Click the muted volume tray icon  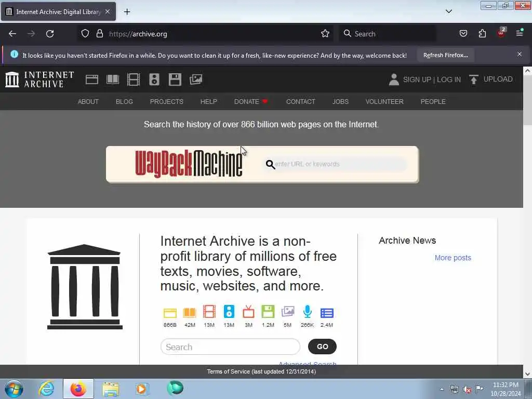coord(467,390)
